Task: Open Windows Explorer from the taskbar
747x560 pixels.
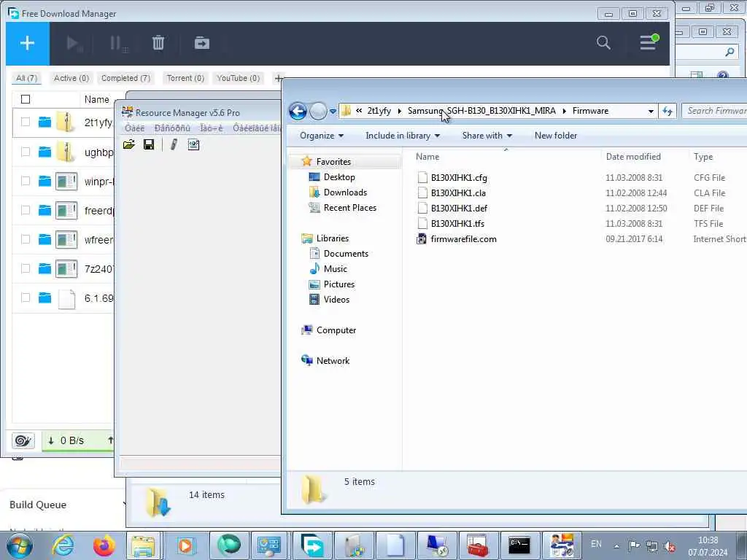Action: point(144,545)
